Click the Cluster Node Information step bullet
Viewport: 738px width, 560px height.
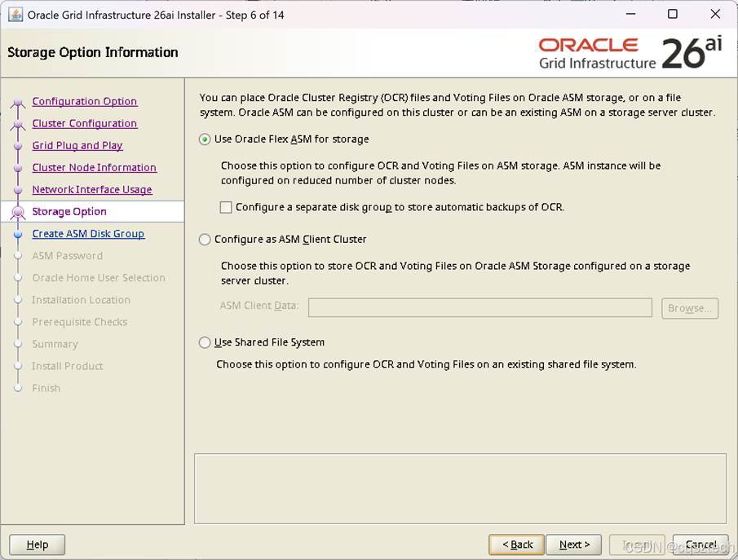click(x=18, y=169)
